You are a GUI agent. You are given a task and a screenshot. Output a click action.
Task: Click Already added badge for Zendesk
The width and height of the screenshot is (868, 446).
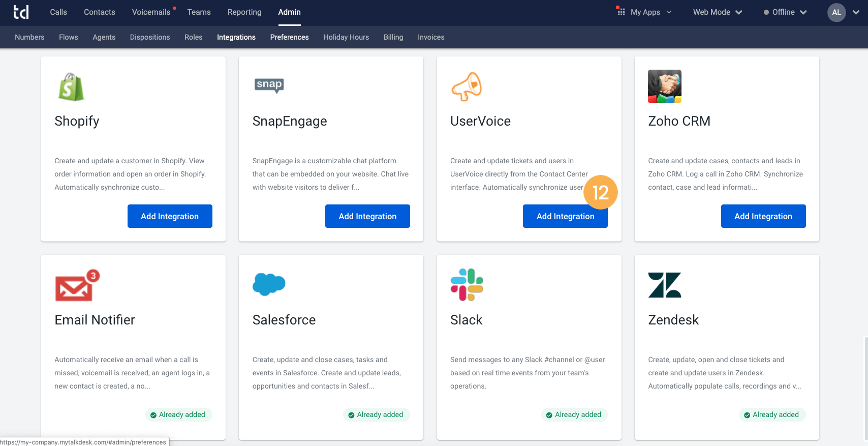point(772,414)
